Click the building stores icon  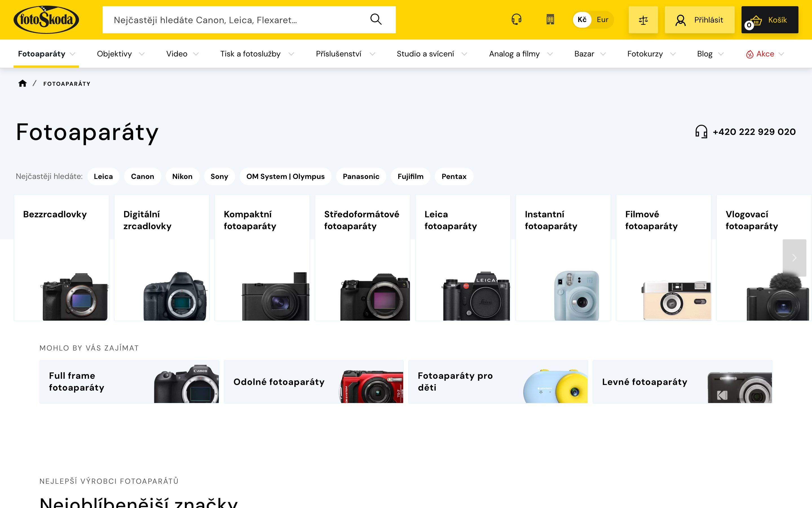click(x=550, y=19)
